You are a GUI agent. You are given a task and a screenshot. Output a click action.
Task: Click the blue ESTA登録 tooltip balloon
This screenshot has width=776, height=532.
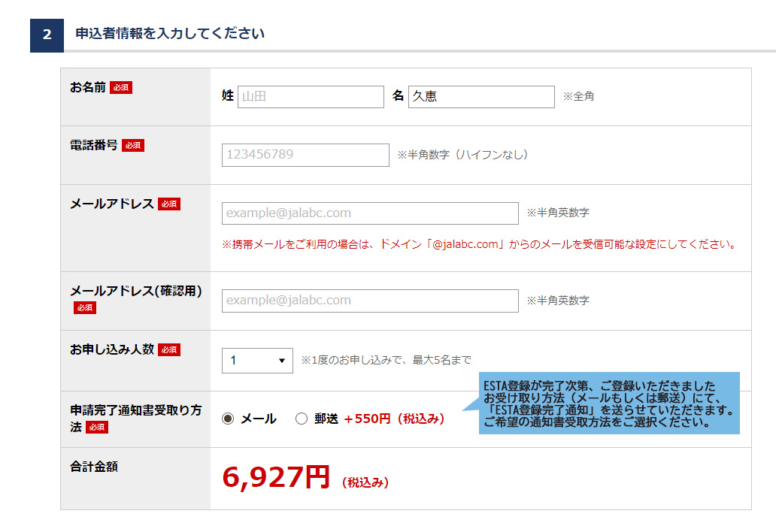[x=608, y=404]
